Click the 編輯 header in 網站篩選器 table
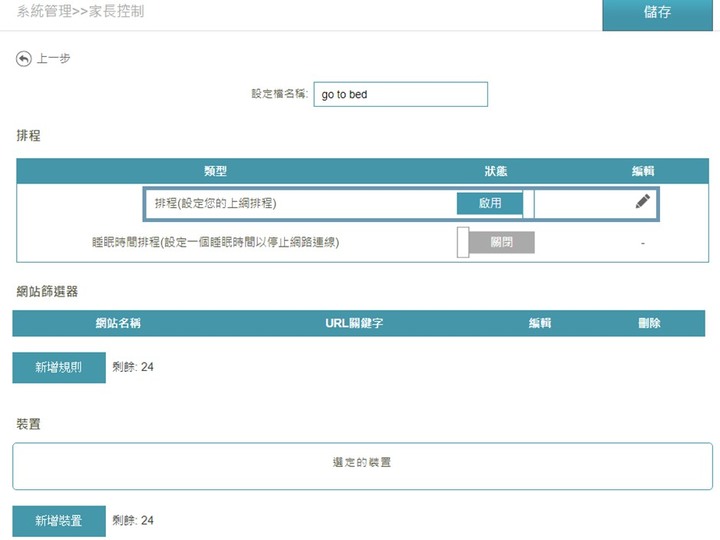The height and width of the screenshot is (540, 720). (x=540, y=323)
